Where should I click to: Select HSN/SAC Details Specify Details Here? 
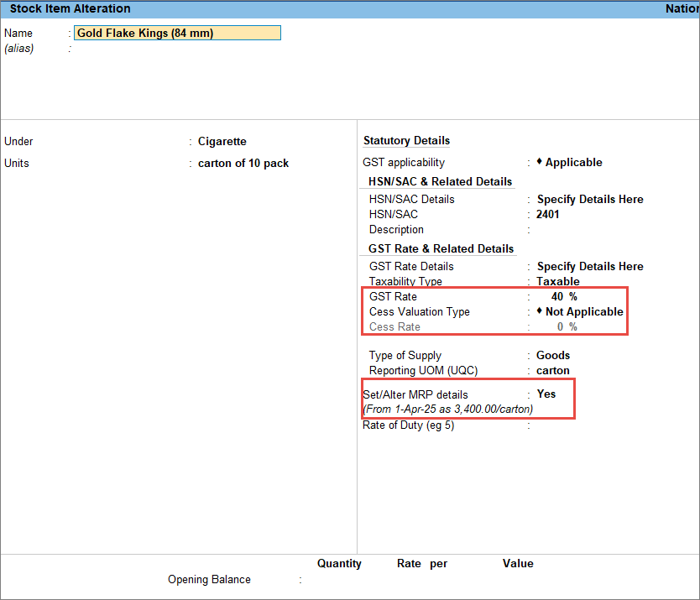pos(590,200)
